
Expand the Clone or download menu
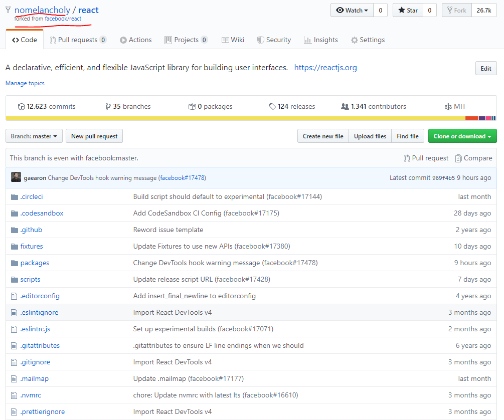tap(462, 136)
